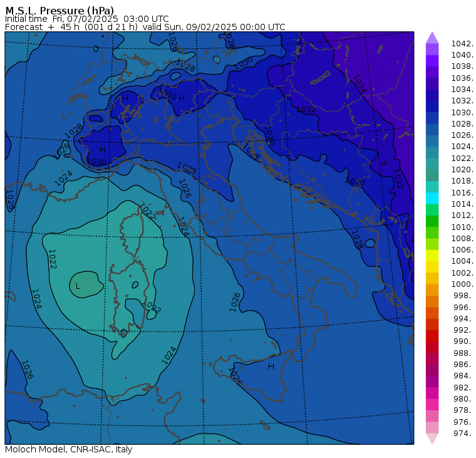Click the "984." legend value
The height and width of the screenshot is (458, 476).
tap(463, 376)
